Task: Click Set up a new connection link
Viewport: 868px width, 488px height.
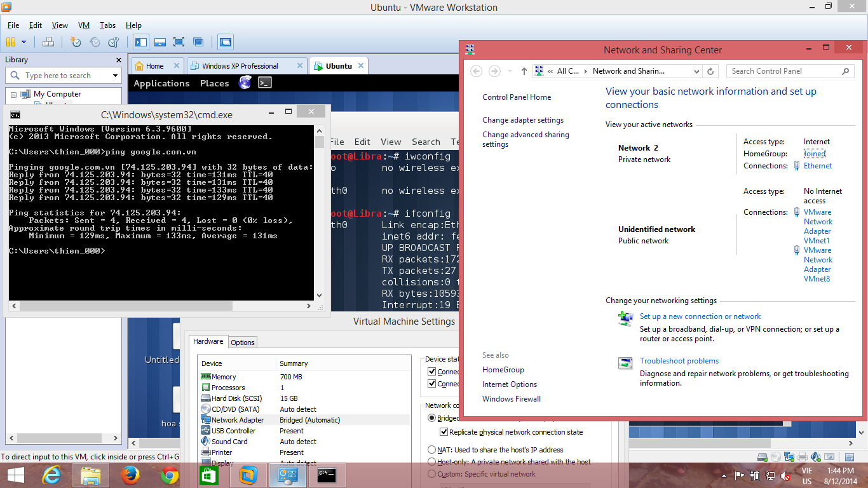Action: [x=700, y=316]
